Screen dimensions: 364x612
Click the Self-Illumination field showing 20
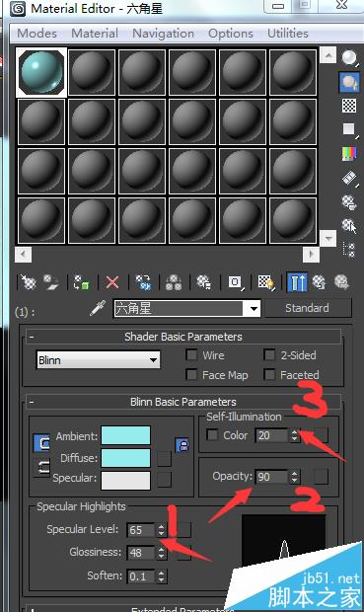click(272, 435)
